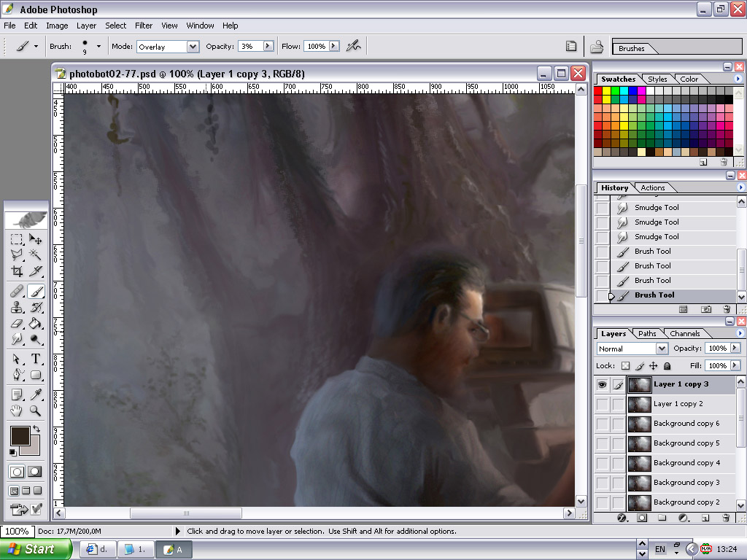Select the History Brush tool
The image size is (747, 560).
[x=35, y=307]
